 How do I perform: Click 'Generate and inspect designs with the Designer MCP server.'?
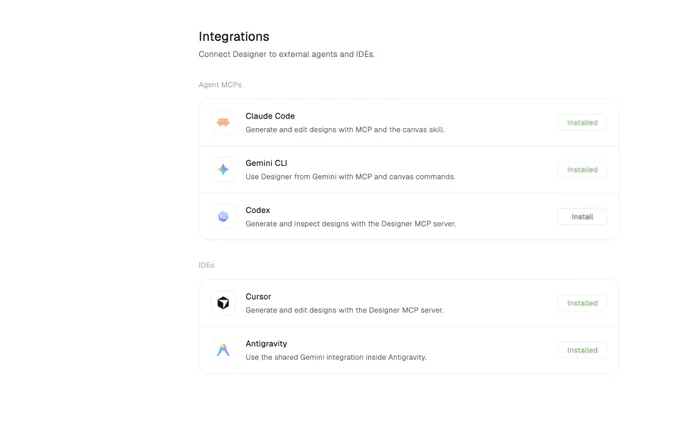[x=351, y=224]
